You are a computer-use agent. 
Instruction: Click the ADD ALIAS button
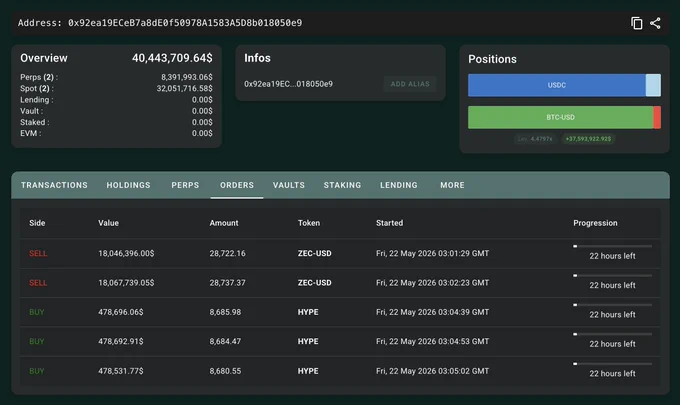pos(410,84)
